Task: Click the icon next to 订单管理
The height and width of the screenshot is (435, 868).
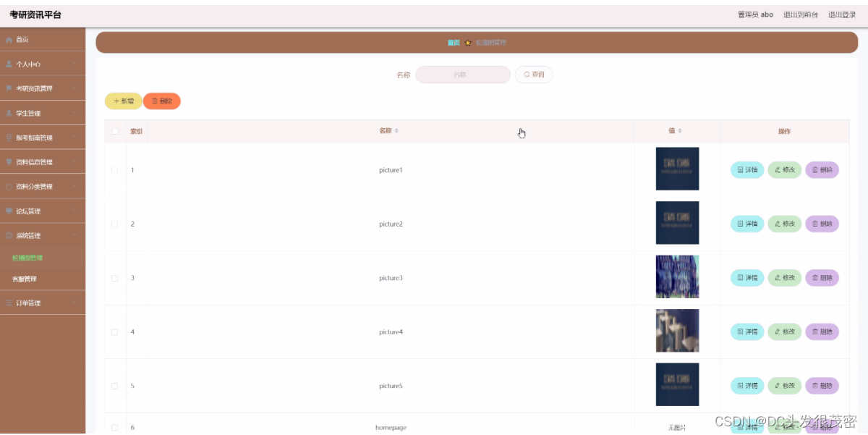Action: [x=9, y=303]
